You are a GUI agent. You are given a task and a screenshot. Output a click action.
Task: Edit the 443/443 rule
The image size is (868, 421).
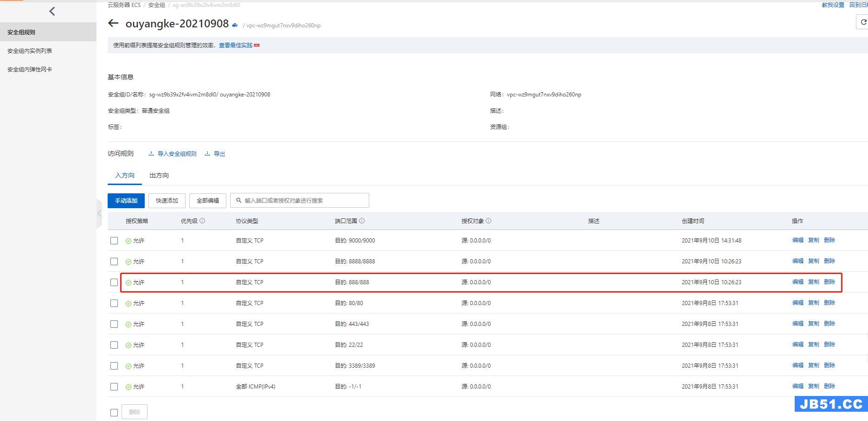point(798,324)
